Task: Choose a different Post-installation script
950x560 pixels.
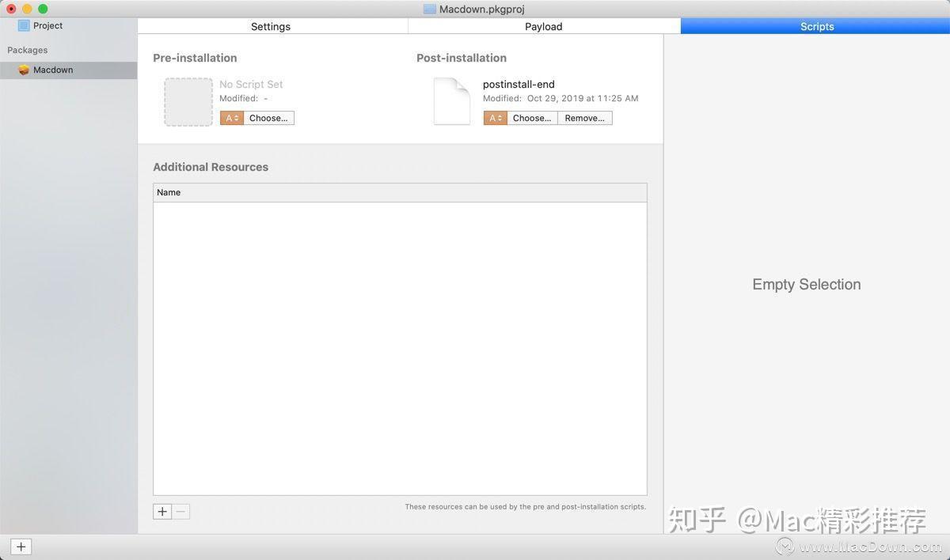Action: (x=531, y=117)
